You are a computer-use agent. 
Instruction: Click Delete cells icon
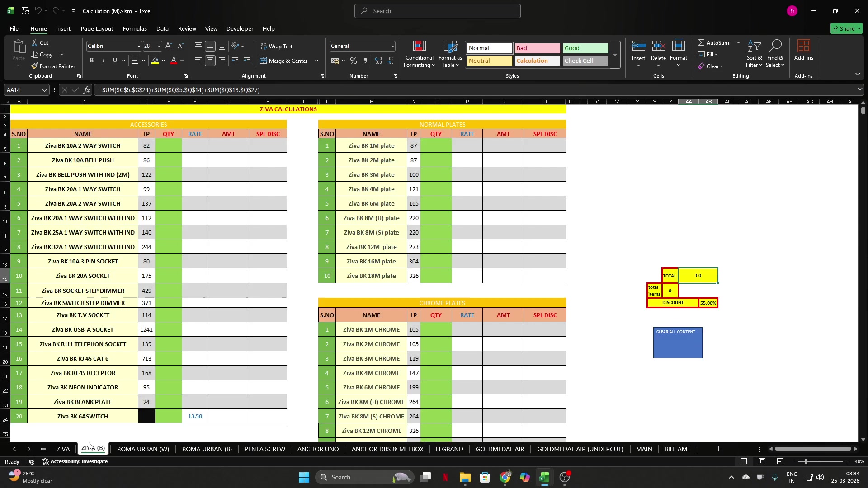point(658,46)
